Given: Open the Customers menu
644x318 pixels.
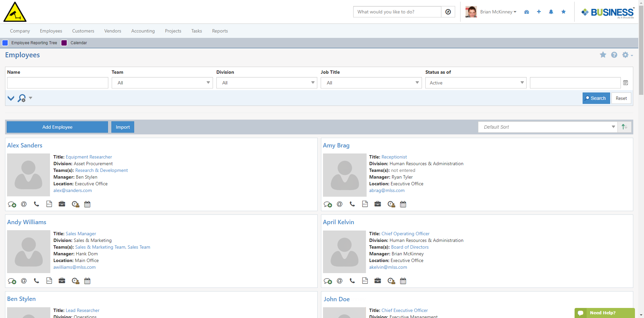Looking at the screenshot, I should coord(83,31).
